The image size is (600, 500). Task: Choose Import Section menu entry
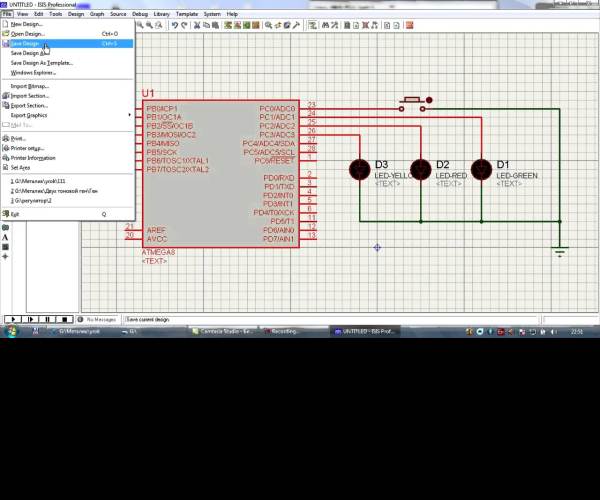(x=67, y=96)
